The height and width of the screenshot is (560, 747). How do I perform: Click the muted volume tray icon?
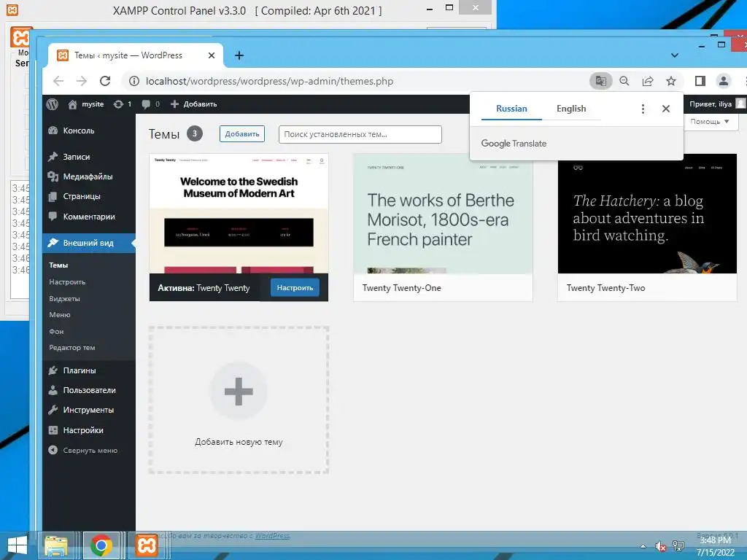(x=660, y=547)
